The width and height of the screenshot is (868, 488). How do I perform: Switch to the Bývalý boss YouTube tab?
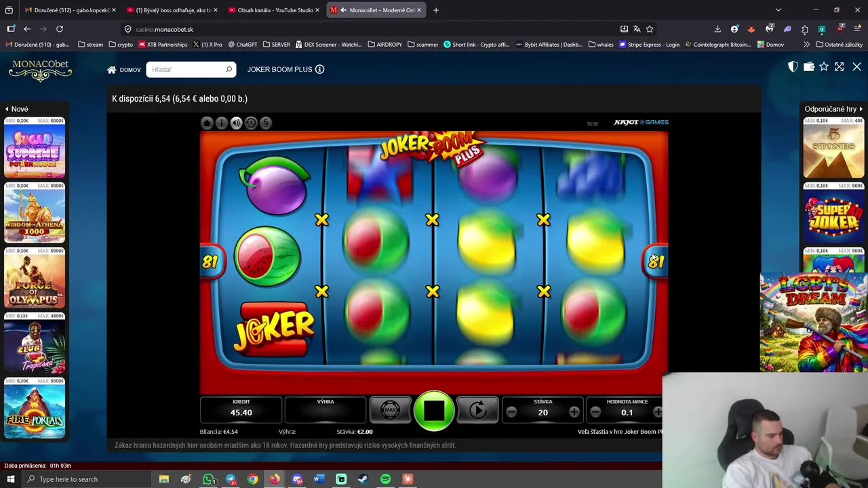[172, 10]
